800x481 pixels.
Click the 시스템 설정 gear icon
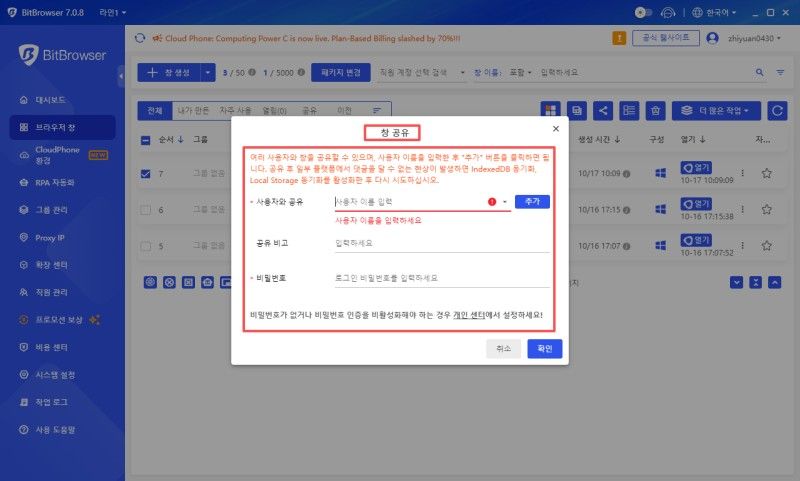click(x=23, y=375)
